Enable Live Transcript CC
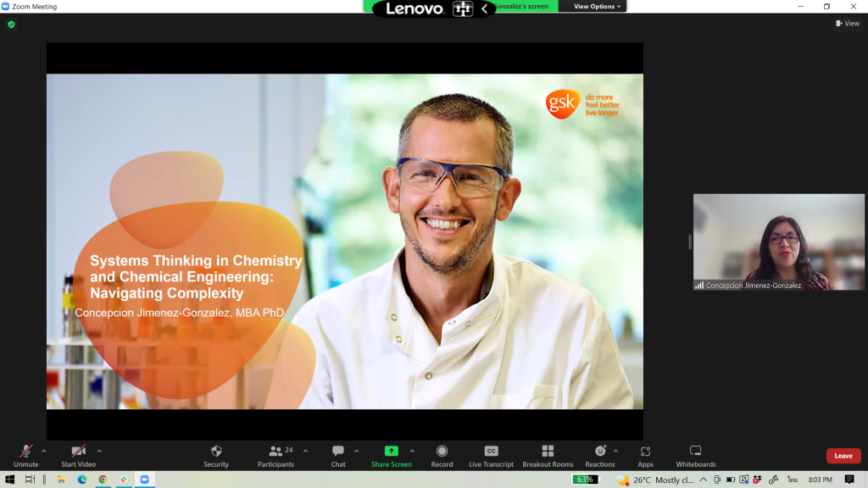Viewport: 868px width, 488px height. 491,456
